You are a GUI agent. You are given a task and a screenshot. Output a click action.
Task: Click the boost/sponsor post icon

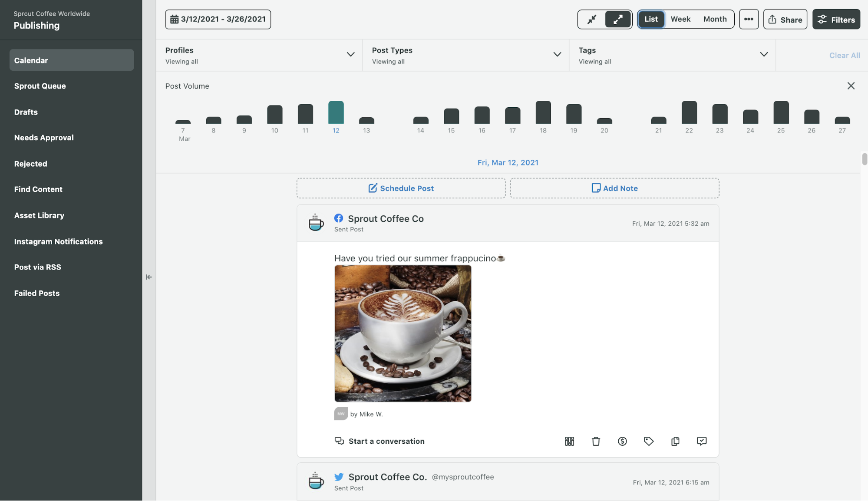point(622,441)
